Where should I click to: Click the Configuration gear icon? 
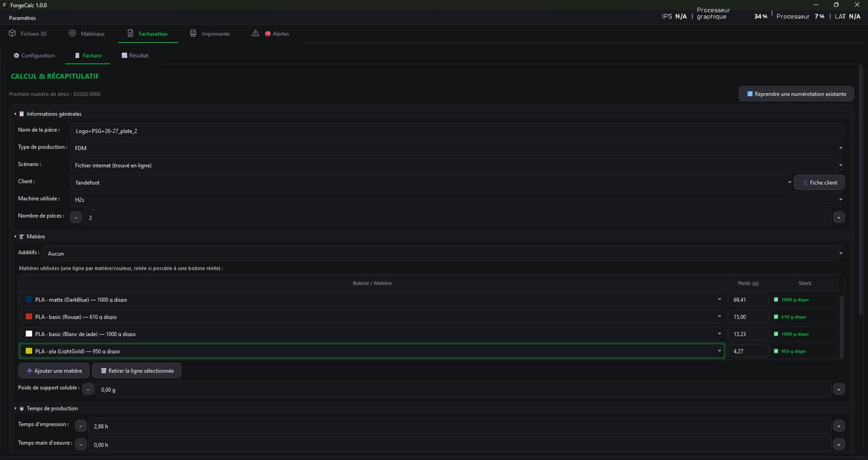click(17, 56)
